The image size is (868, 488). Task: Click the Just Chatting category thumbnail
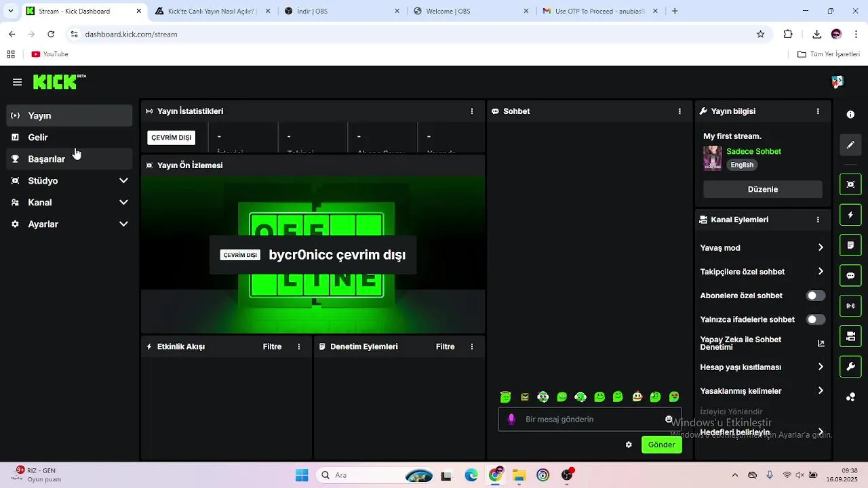coord(713,158)
